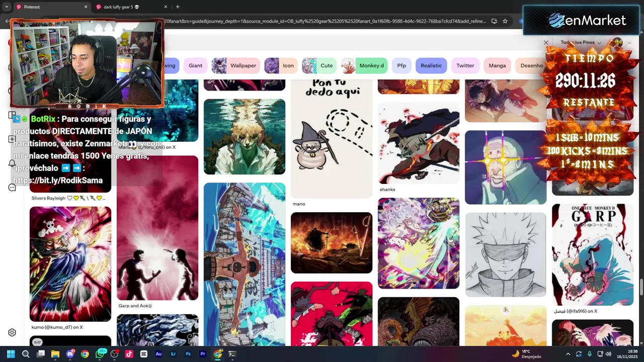644x362 pixels.
Task: Select the Icon filter chip
Action: pyautogui.click(x=281, y=66)
